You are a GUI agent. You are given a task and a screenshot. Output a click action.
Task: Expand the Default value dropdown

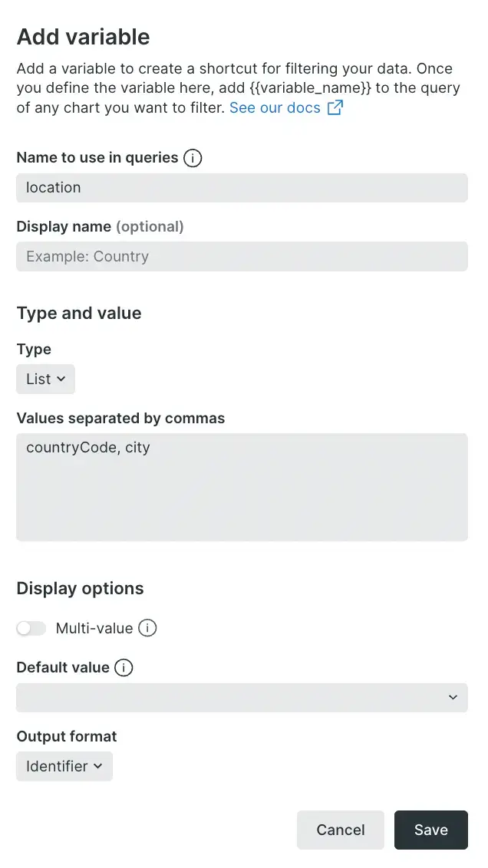[242, 698]
